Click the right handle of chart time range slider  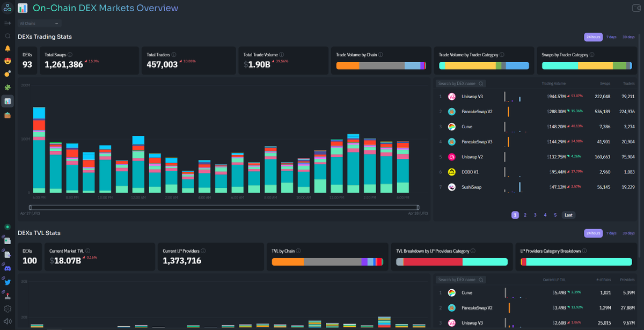pyautogui.click(x=418, y=207)
